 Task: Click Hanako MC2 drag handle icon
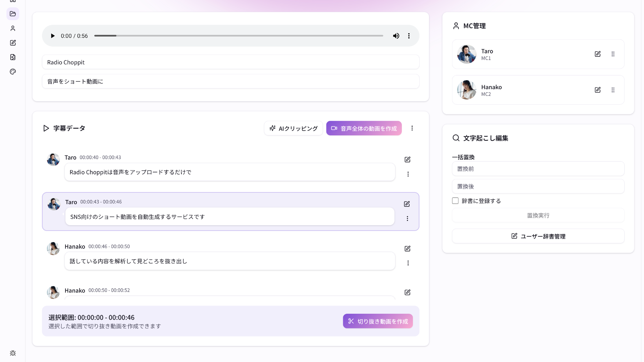click(x=613, y=90)
